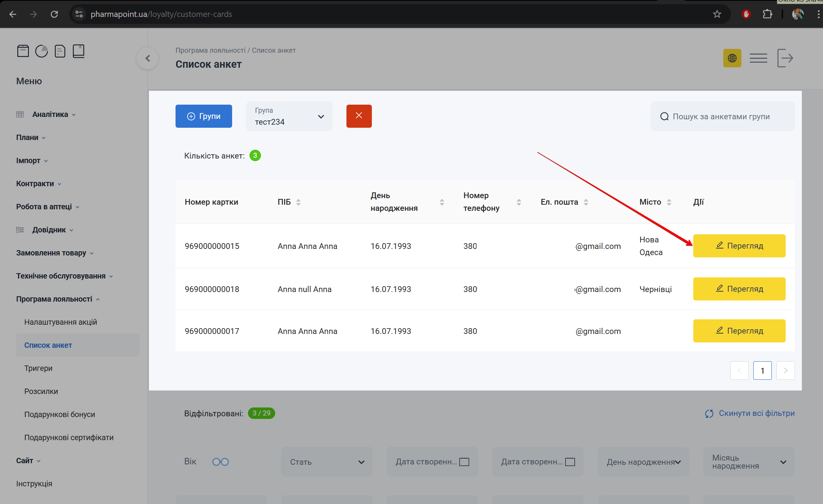Open the hamburger lines menu icon
Screen dimensions: 823x504
[x=758, y=58]
